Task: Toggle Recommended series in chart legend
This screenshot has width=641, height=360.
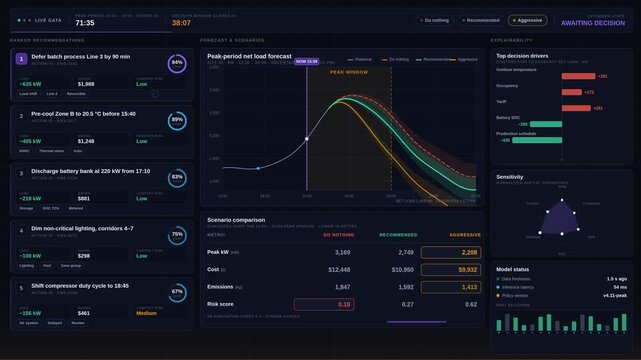Action: [433, 60]
